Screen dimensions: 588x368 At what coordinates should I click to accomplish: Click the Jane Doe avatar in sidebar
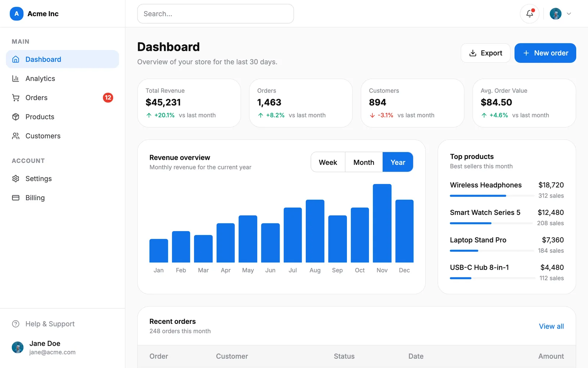[18, 347]
